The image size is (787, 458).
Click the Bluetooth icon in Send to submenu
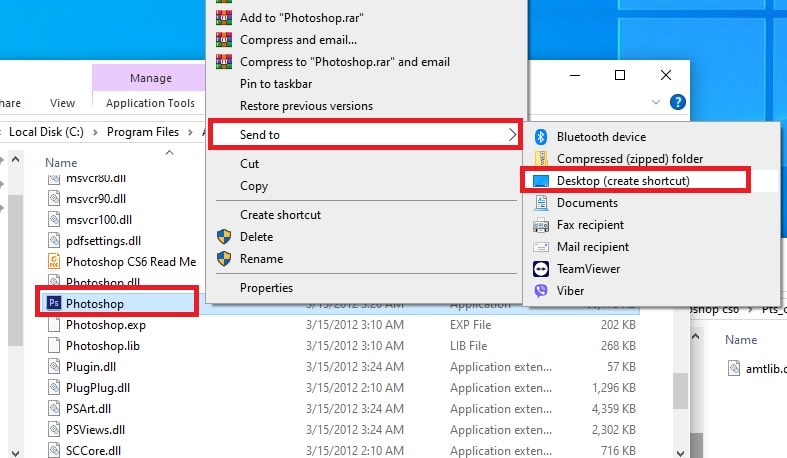pos(541,136)
